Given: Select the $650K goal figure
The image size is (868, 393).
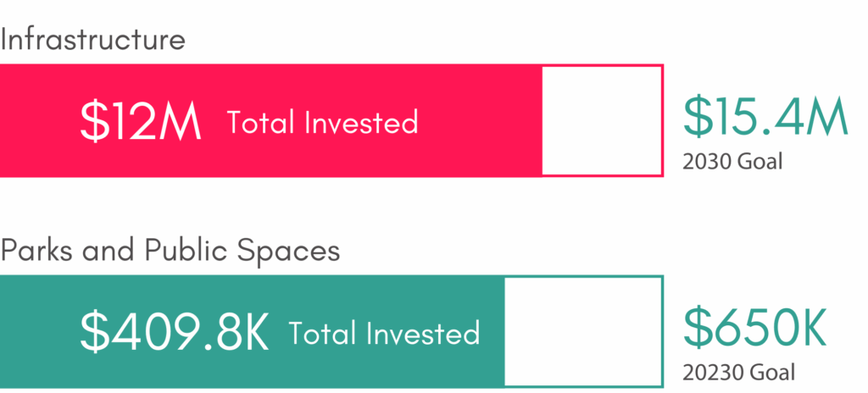Looking at the screenshot, I should pyautogui.click(x=754, y=329).
